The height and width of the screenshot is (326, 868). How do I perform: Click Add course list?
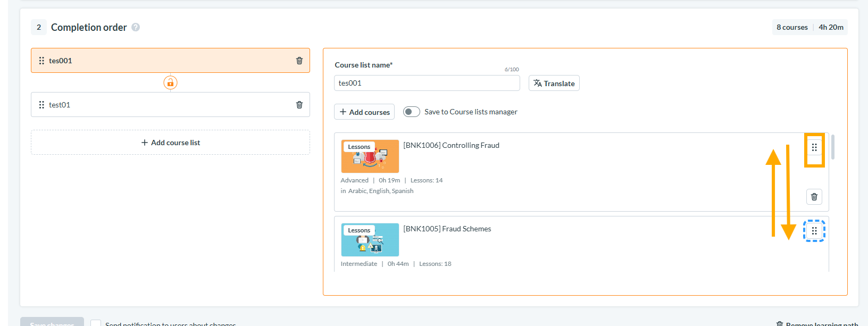click(170, 143)
